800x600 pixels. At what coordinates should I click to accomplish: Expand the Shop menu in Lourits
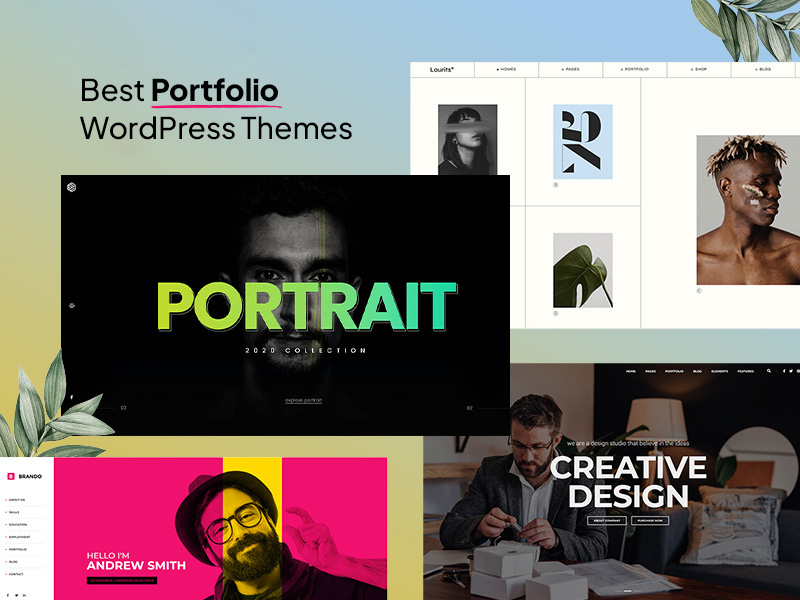(x=701, y=70)
